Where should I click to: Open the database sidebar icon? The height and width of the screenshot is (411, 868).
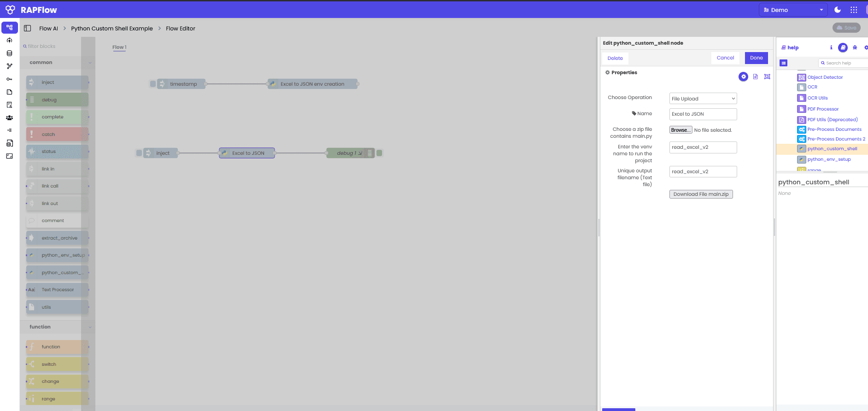point(9,53)
